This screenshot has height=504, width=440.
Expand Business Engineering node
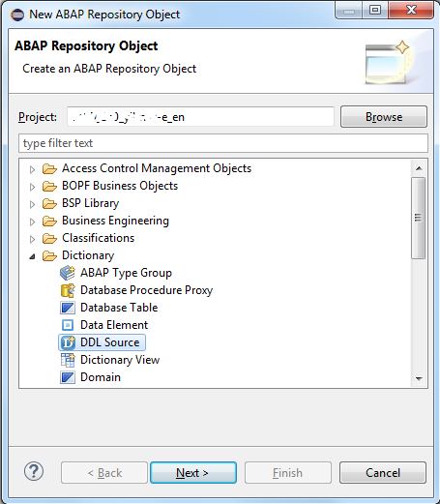(x=32, y=222)
